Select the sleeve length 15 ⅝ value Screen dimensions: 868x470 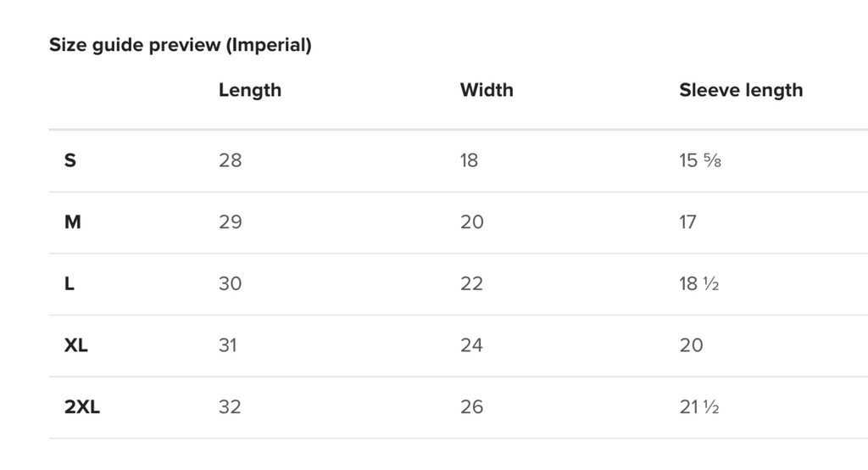700,160
